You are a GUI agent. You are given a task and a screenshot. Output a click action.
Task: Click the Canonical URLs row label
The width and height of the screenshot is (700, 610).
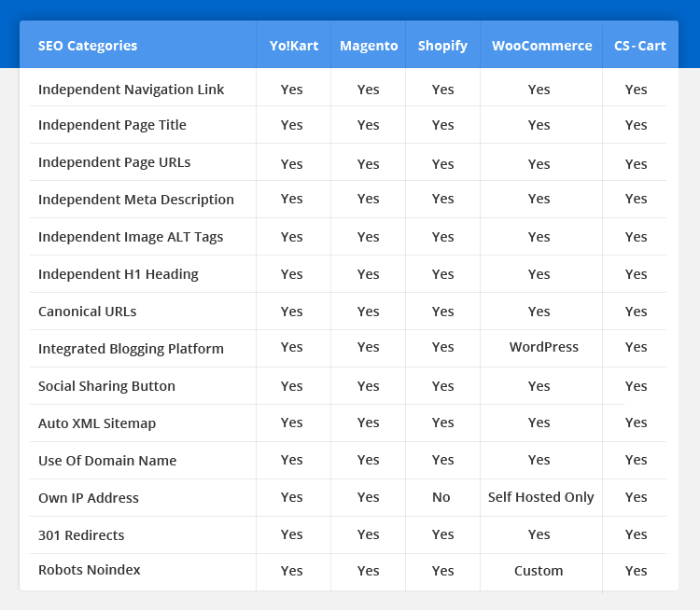[x=87, y=312]
